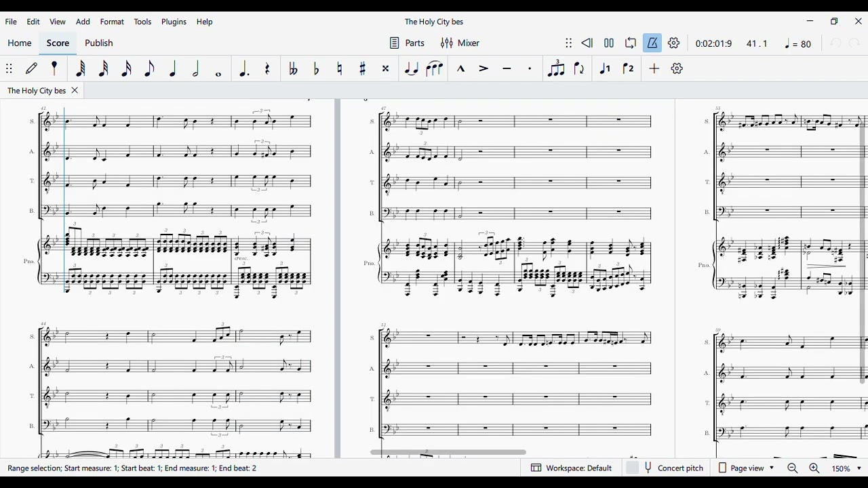Open the View menu
Image resolution: width=868 pixels, height=488 pixels.
[58, 22]
